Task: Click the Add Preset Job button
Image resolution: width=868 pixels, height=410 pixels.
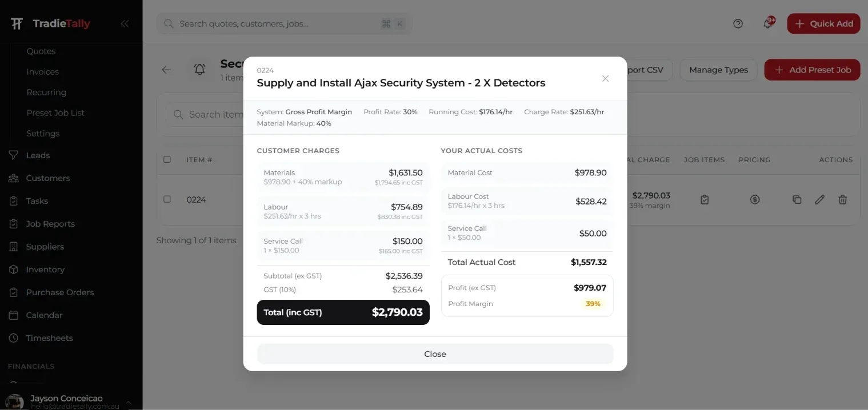Action: (812, 70)
